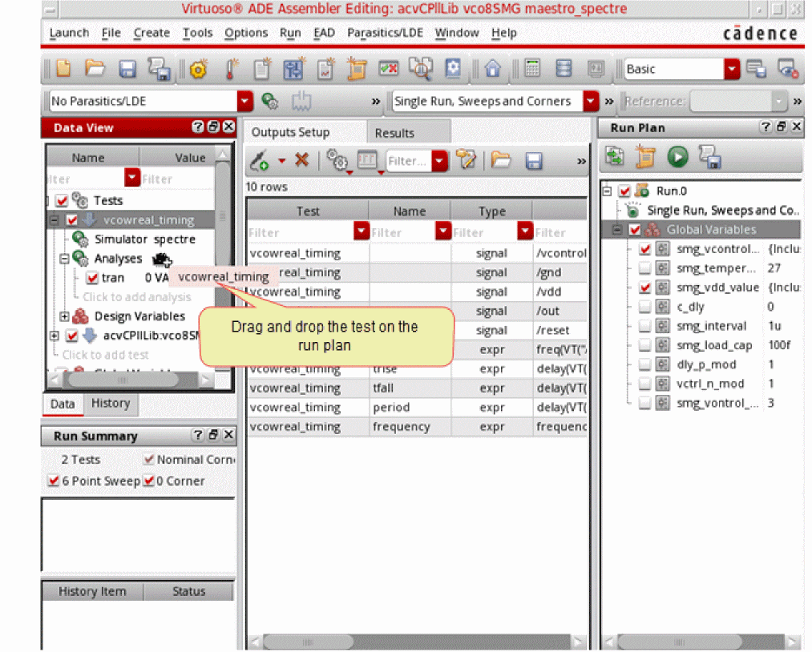The width and height of the screenshot is (812, 652).
Task: Expand the Design Variables tree node
Action: 65,316
